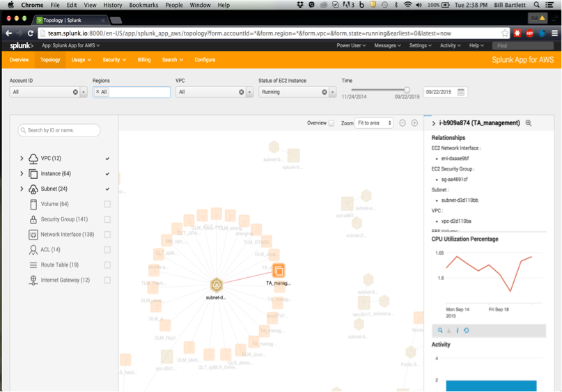Uncheck the Subnet (24) checkmark
562x392 pixels.
click(x=107, y=189)
